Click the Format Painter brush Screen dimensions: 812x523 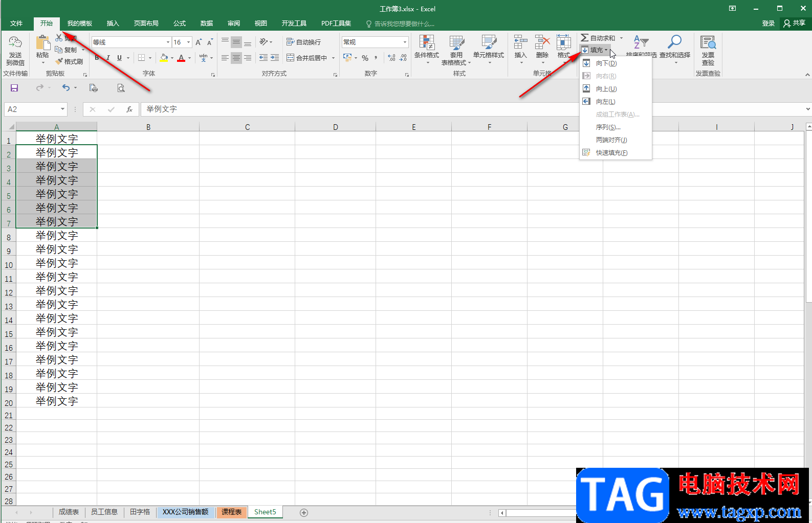pos(59,61)
